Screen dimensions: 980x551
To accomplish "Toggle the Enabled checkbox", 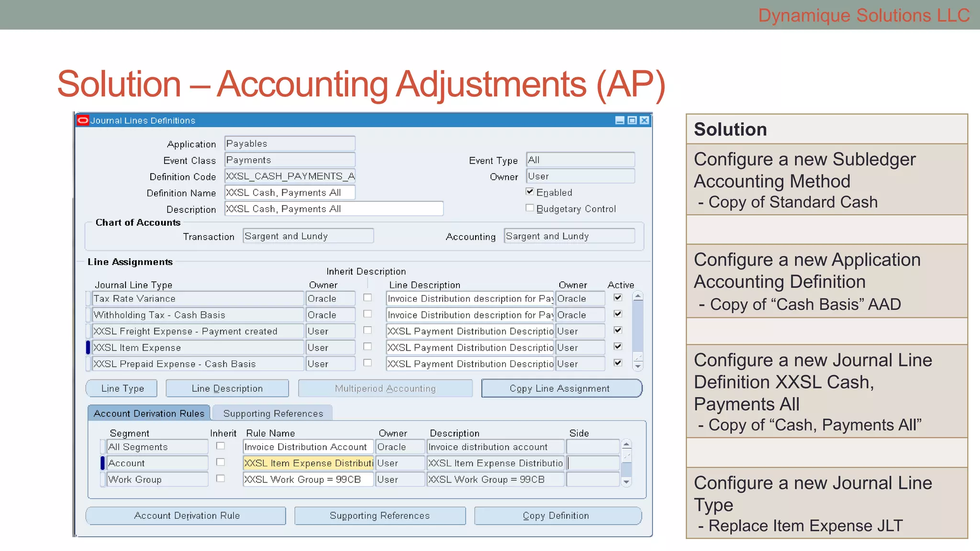I will click(530, 192).
